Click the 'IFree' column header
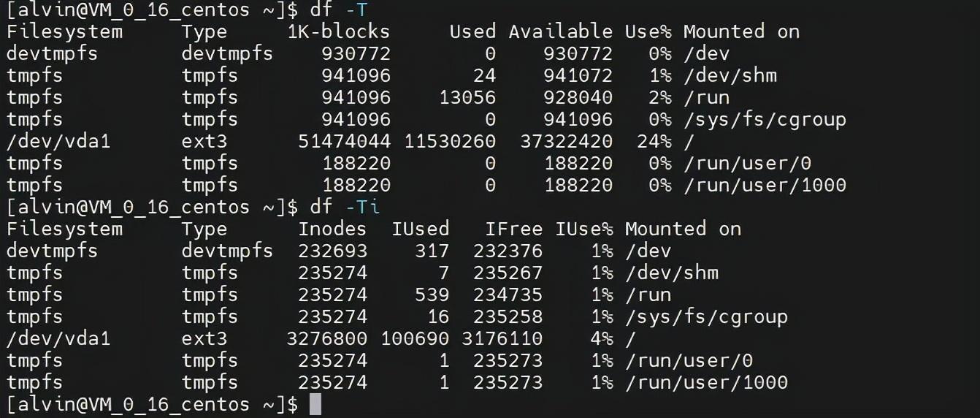This screenshot has height=418, width=980. click(x=514, y=229)
